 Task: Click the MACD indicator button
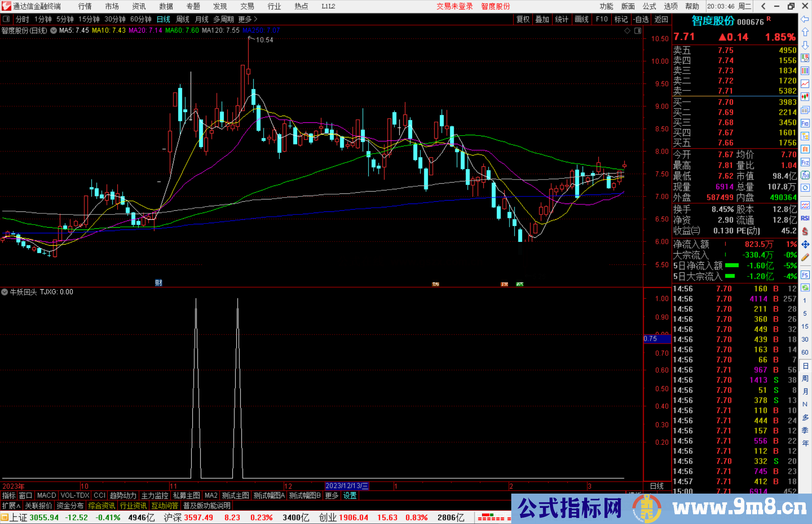[46, 495]
